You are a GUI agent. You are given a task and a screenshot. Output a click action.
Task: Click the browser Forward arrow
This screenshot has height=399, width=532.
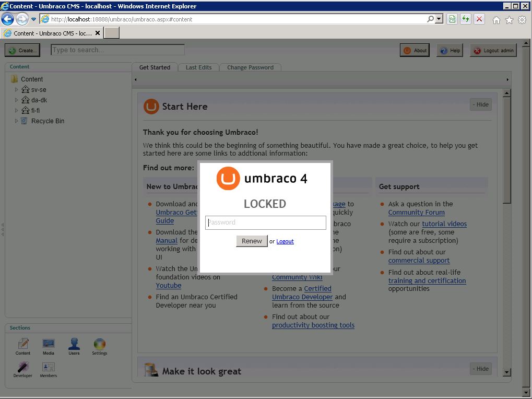click(x=22, y=19)
